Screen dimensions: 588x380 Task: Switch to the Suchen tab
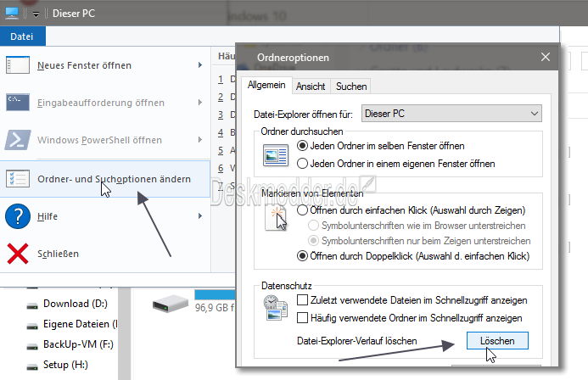click(350, 87)
